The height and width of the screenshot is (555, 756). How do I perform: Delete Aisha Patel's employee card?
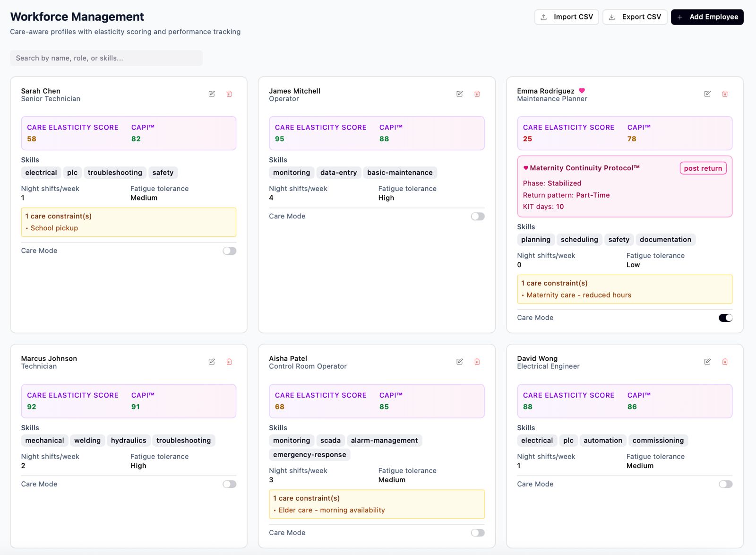[x=477, y=362]
